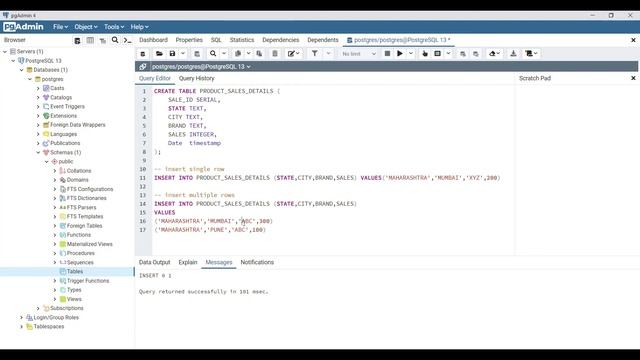The width and height of the screenshot is (640, 360).
Task: Click the Filter funnel icon
Action: 315,53
